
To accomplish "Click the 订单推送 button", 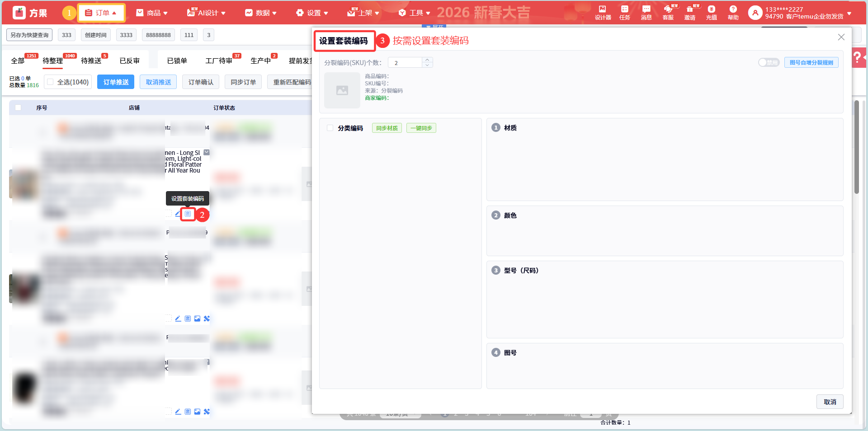I will pos(116,82).
